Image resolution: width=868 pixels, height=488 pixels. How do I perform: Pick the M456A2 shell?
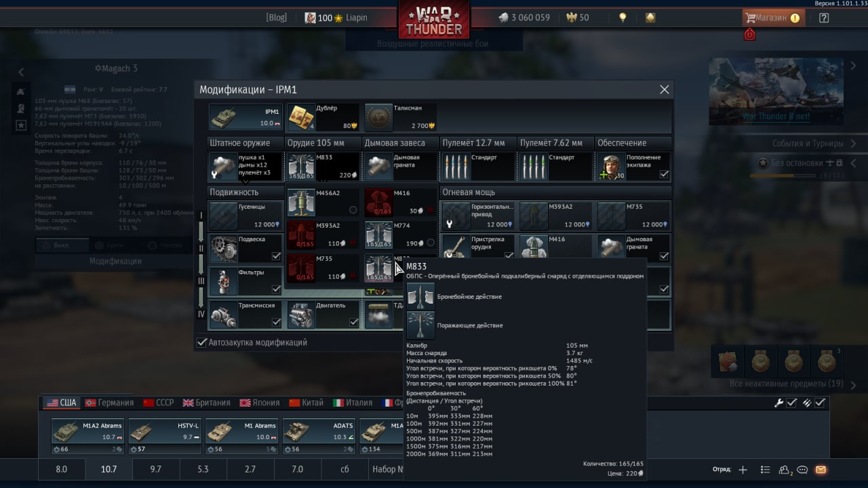pyautogui.click(x=323, y=202)
